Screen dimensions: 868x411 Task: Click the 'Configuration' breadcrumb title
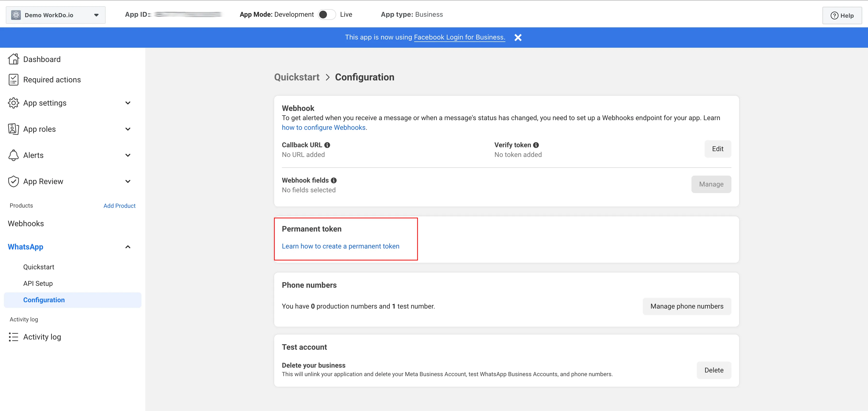(364, 77)
